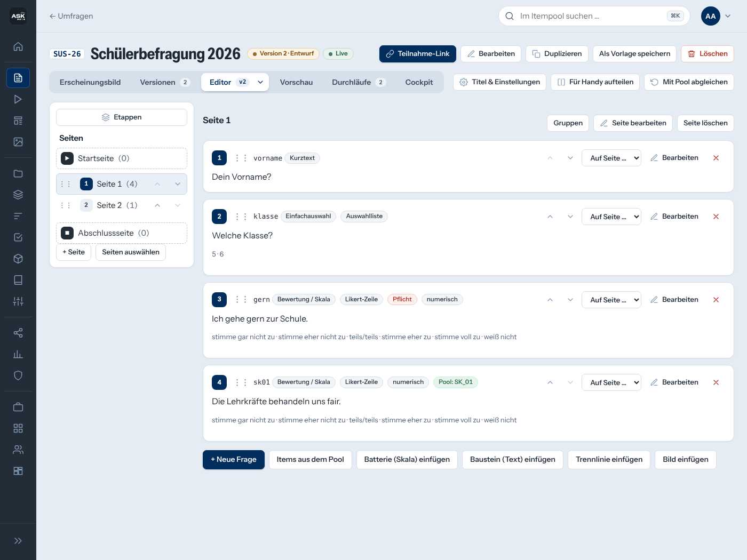Open the briefcase icon in sidebar
747x560 pixels.
[18, 407]
